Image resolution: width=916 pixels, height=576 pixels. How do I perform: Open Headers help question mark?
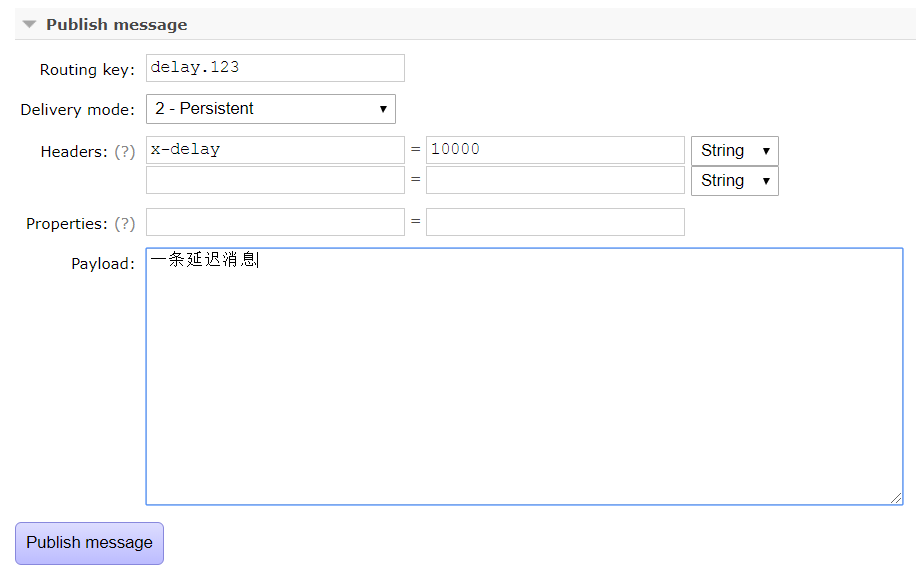point(124,152)
